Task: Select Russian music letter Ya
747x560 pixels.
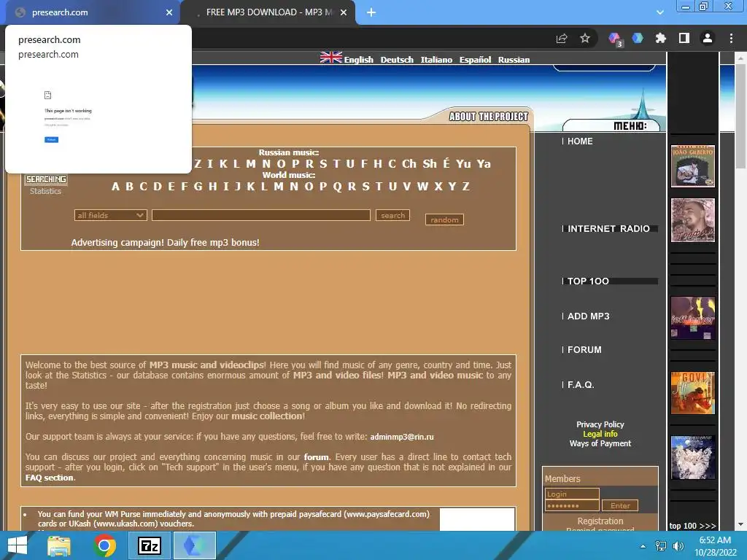Action: coord(484,164)
